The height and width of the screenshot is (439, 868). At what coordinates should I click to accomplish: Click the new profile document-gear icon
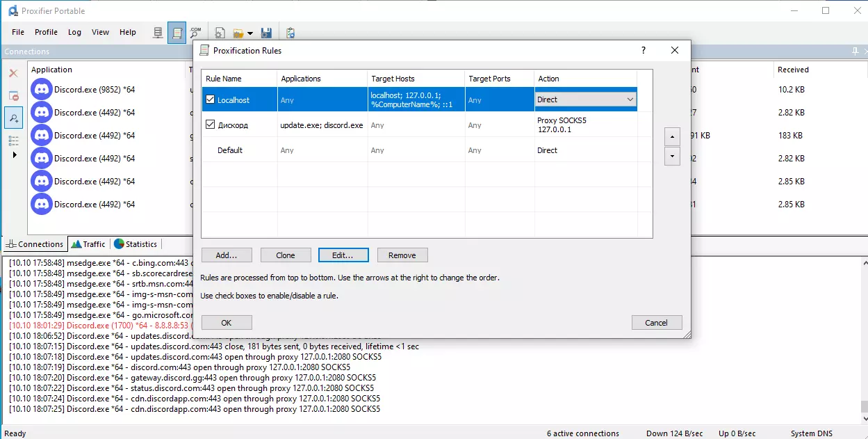[220, 33]
